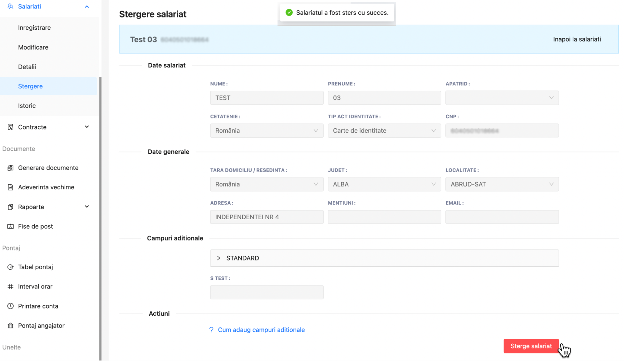This screenshot has height=364, width=624.
Task: Click the 'Salariatul a fost sters cu succes.' message
Action: coord(342,13)
